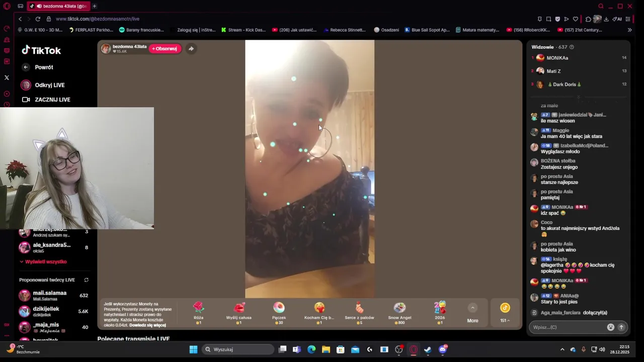Send the Serce z palców gift
This screenshot has width=644, height=362.
pos(359,312)
